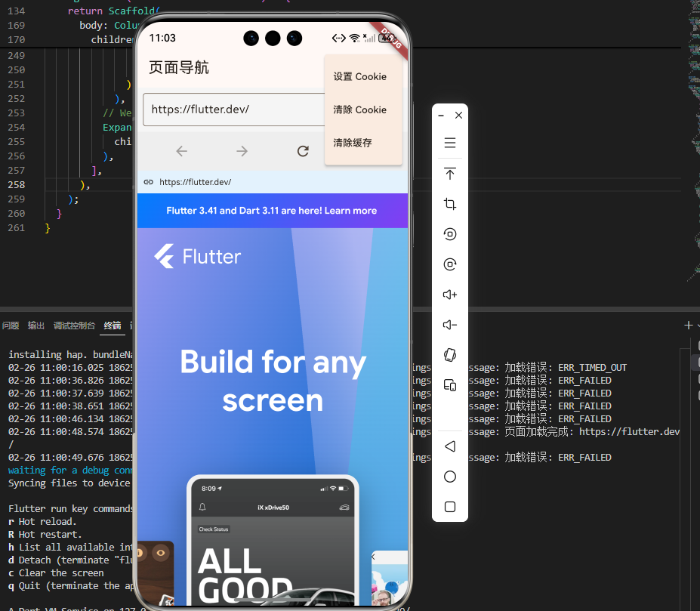
Task: Click the shake device icon
Action: tap(450, 355)
